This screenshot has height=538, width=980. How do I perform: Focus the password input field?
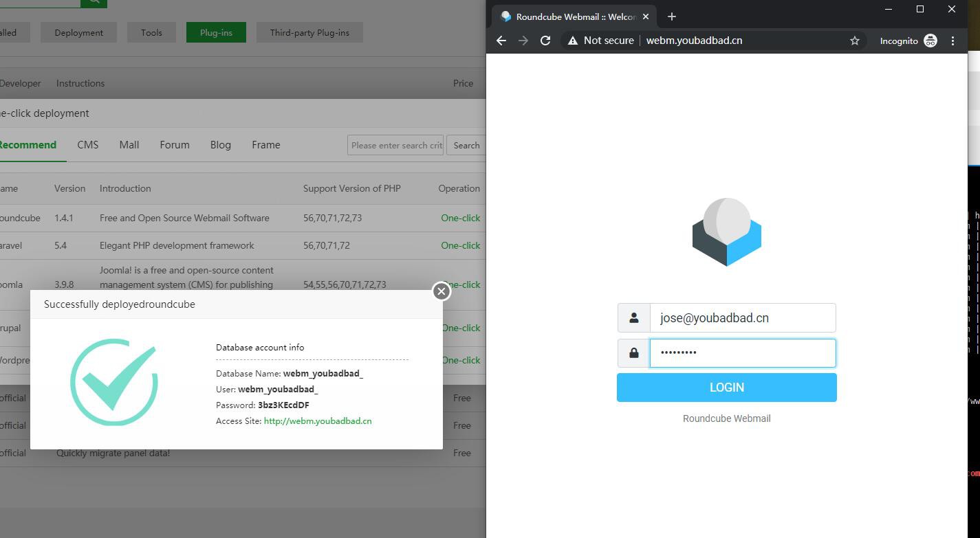pos(742,353)
